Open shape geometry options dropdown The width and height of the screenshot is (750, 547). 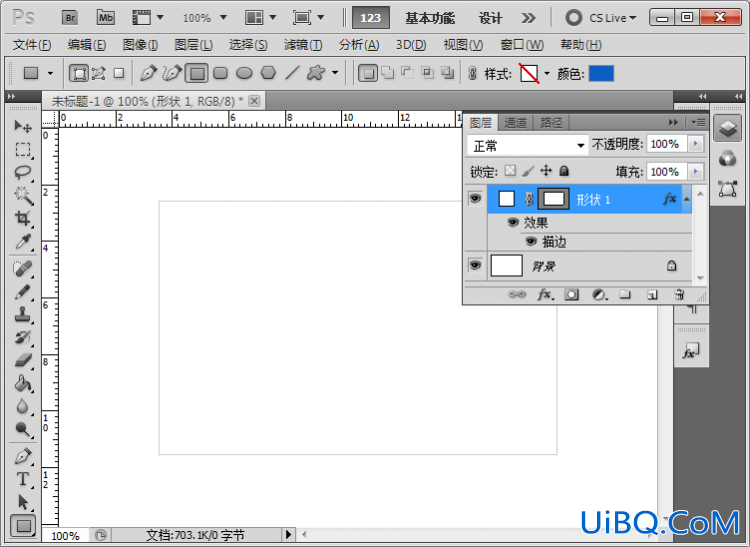pos(335,73)
